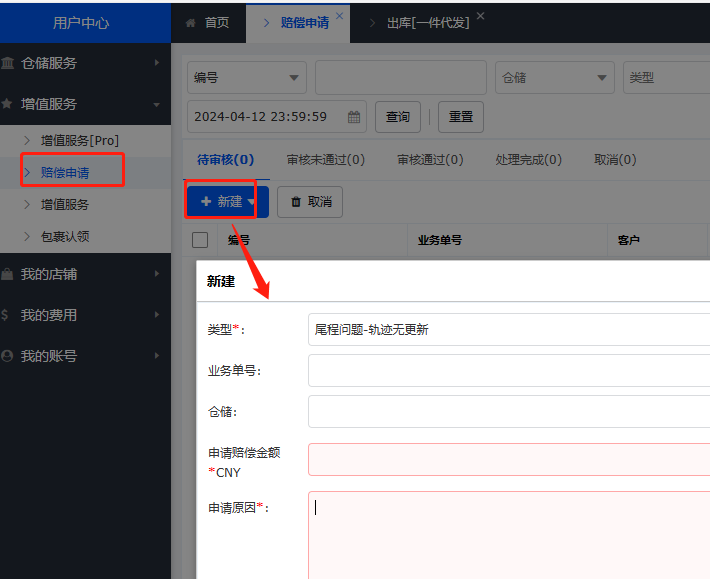Open the 编号 search field dropdown

point(247,77)
